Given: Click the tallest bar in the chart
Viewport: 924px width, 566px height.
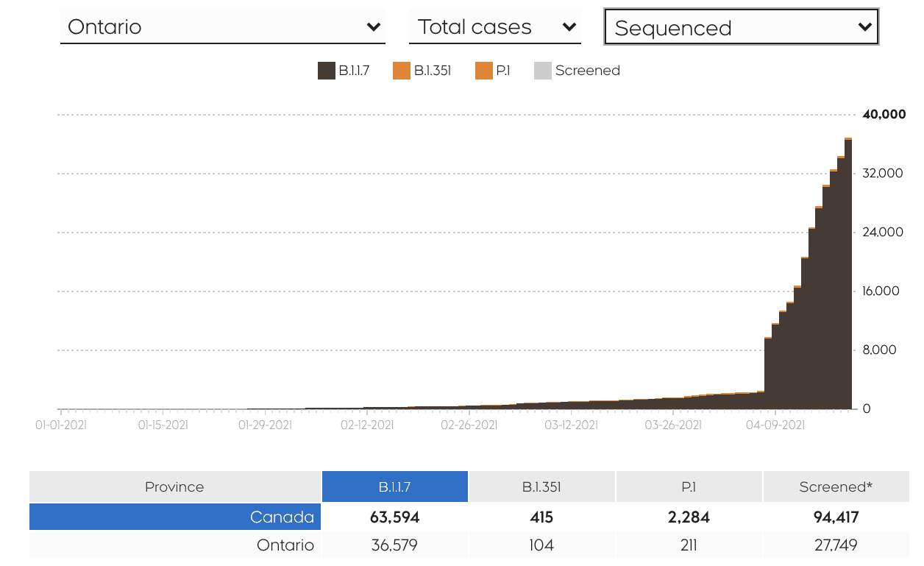Looking at the screenshot, I should coord(848,272).
